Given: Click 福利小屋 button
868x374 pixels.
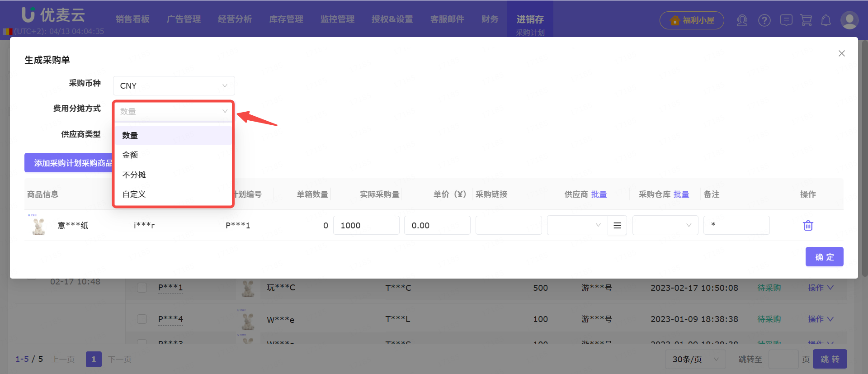Looking at the screenshot, I should [x=692, y=20].
